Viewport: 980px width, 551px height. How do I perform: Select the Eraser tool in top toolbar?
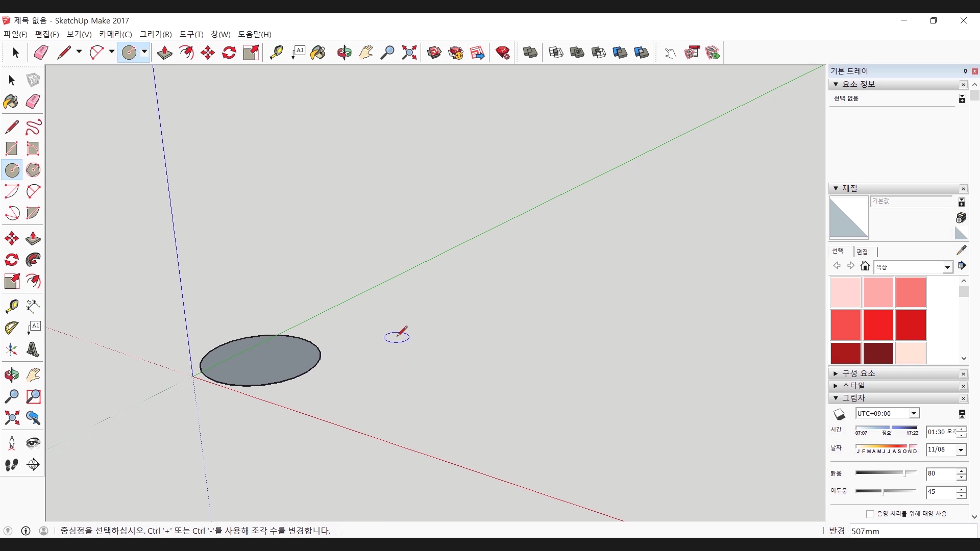point(41,53)
